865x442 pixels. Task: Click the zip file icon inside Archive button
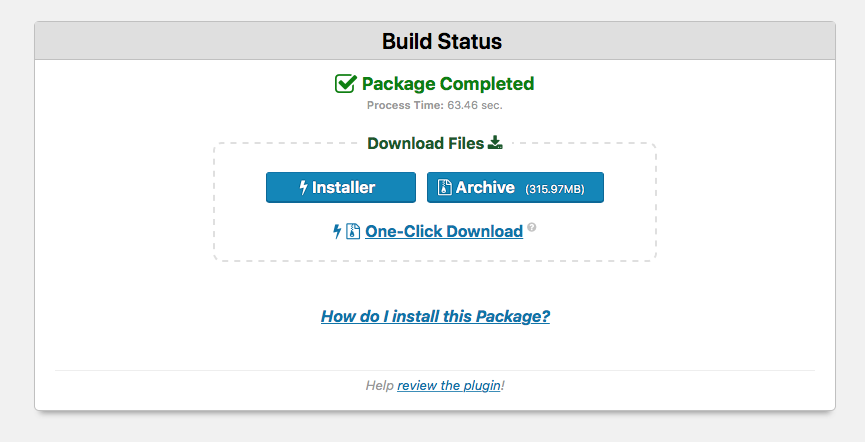pos(445,188)
